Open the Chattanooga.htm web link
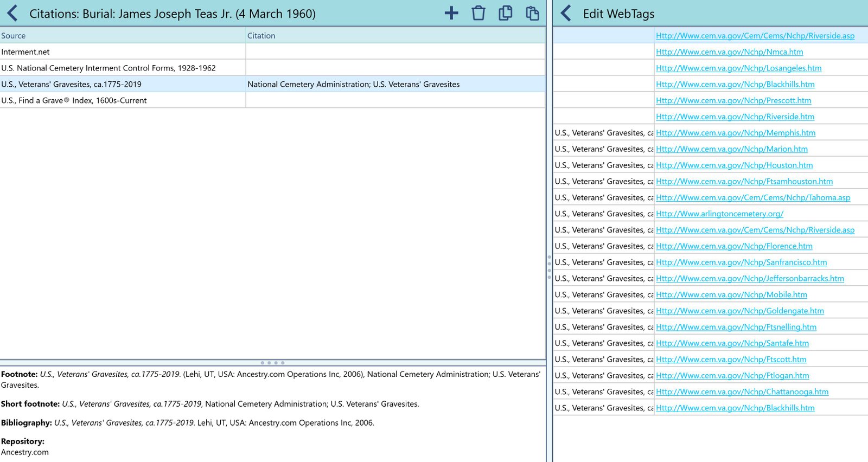 tap(742, 392)
